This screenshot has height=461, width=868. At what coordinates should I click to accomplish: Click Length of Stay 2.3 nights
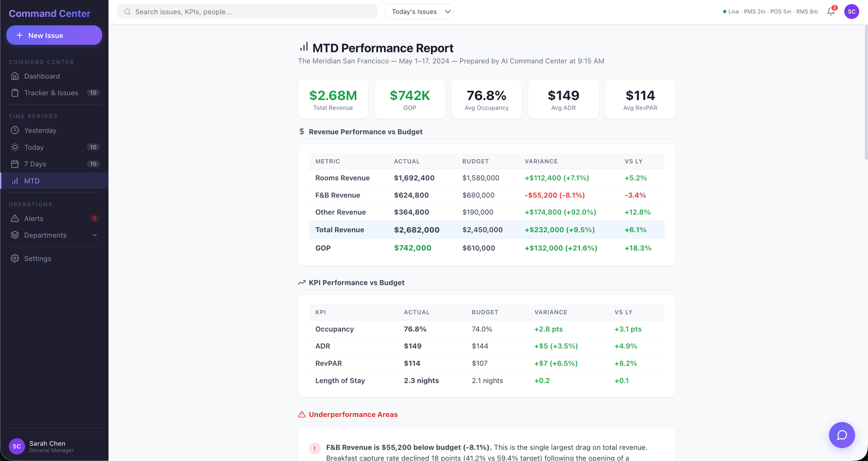[x=421, y=381]
